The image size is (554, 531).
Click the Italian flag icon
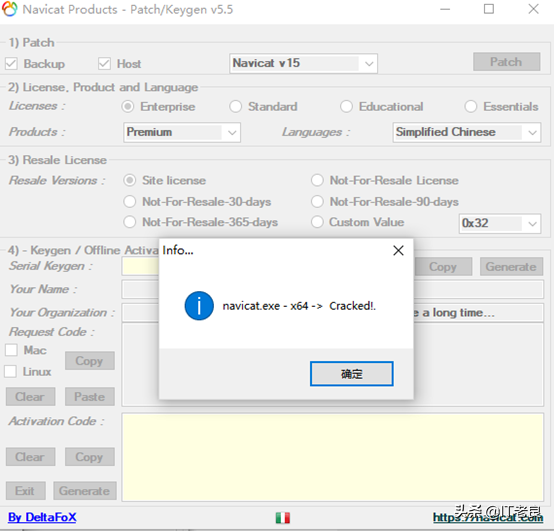(283, 518)
